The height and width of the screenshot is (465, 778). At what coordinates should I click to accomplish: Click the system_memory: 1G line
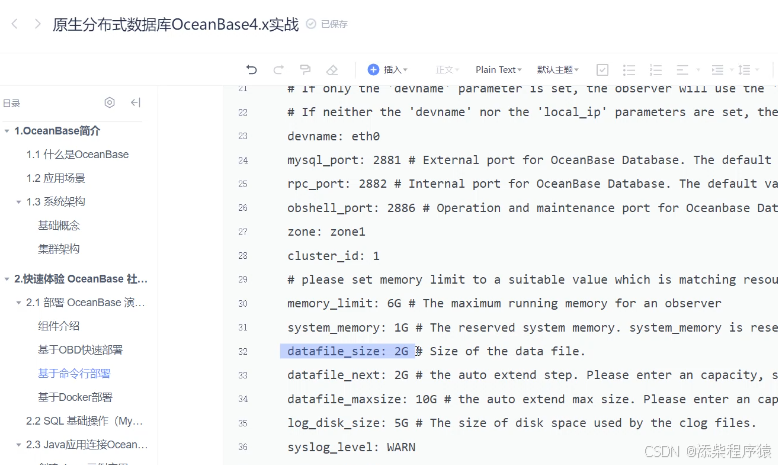(532, 328)
